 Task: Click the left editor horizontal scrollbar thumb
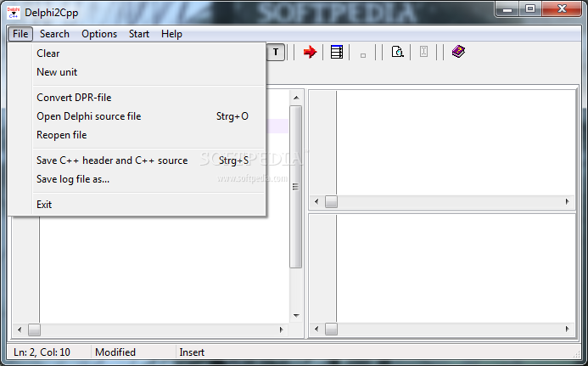point(34,330)
